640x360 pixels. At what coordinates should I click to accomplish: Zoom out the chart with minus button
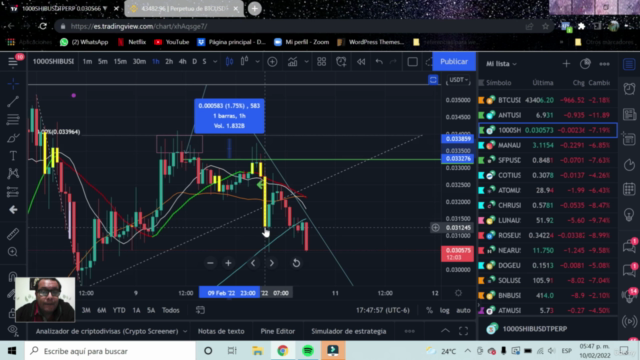point(210,263)
